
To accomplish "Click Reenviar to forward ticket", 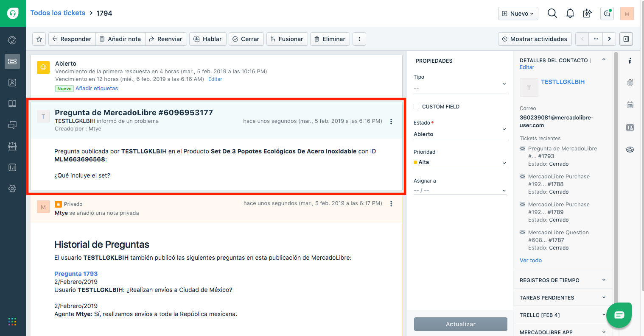I will tap(165, 39).
